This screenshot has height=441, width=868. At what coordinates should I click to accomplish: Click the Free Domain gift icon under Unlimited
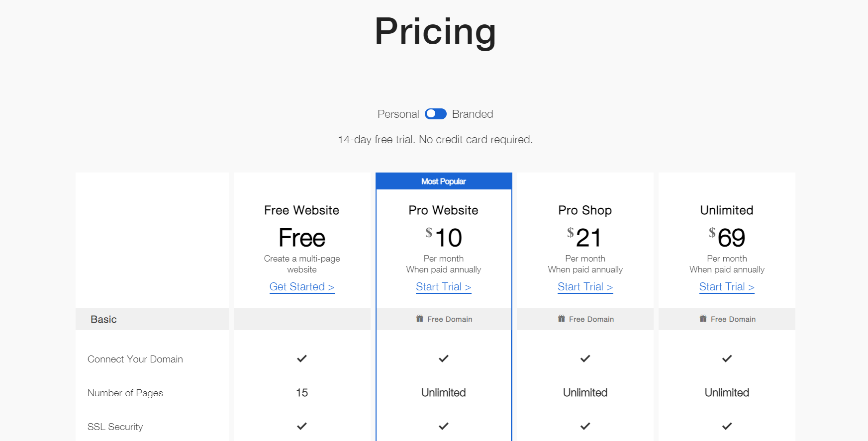point(703,319)
